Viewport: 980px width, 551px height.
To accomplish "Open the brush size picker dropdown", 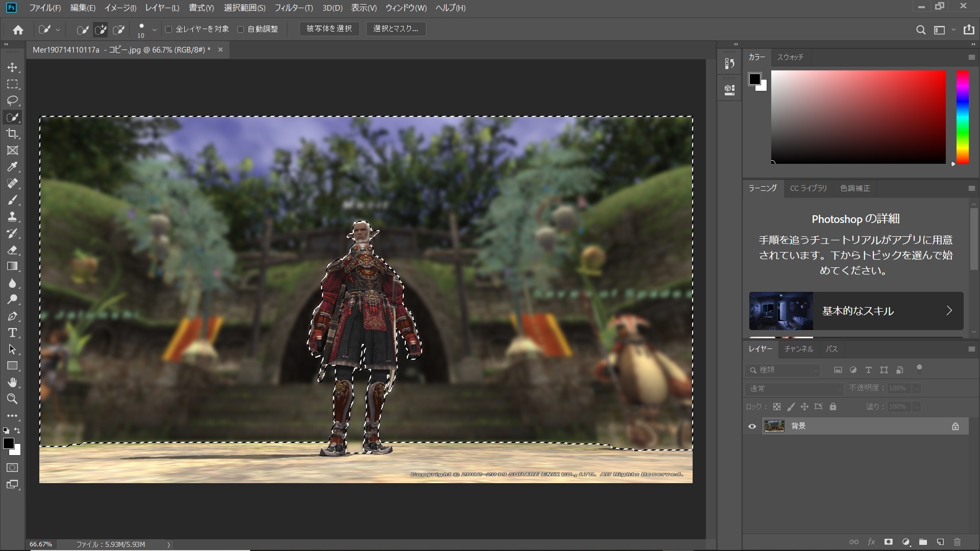I will tap(155, 30).
